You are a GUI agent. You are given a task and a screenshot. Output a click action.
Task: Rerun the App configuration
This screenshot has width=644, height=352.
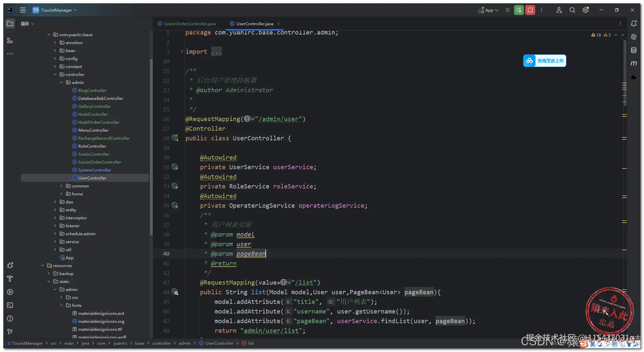click(519, 10)
